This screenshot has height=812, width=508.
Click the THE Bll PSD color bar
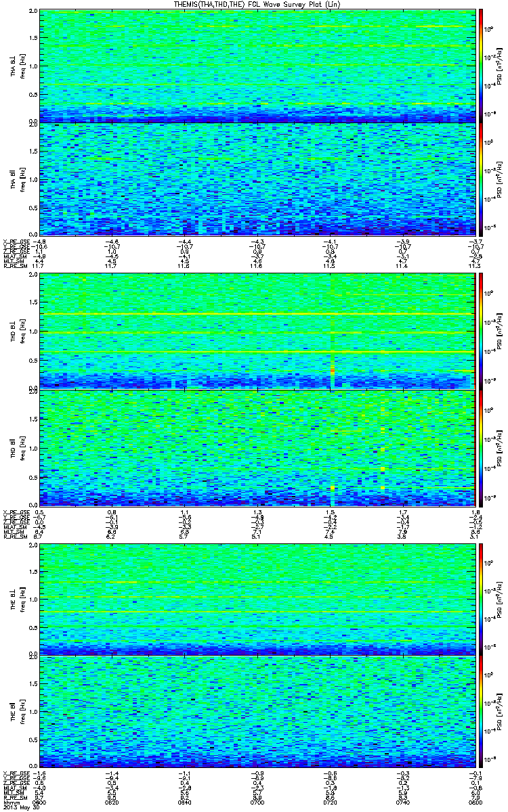[x=481, y=712]
